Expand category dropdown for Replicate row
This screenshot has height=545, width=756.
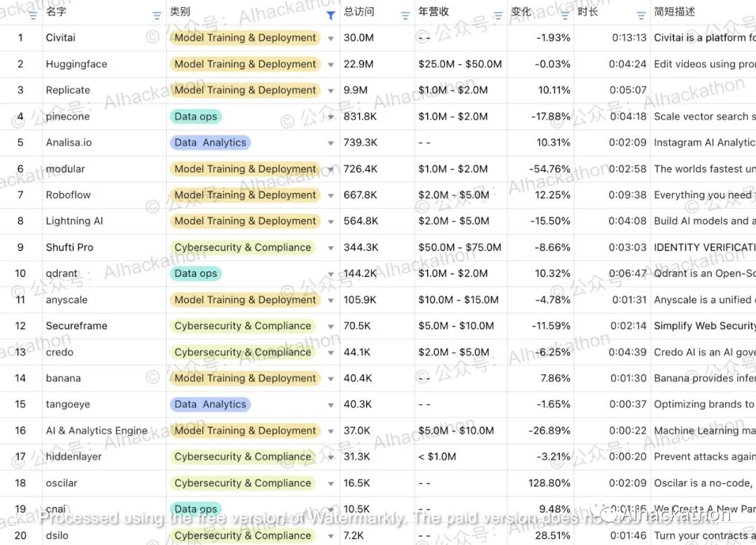[330, 91]
